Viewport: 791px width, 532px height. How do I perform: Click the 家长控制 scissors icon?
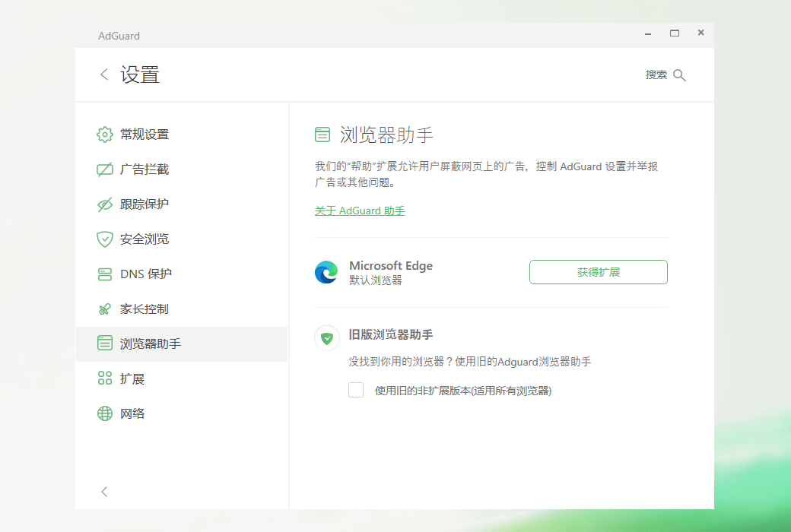pos(104,309)
